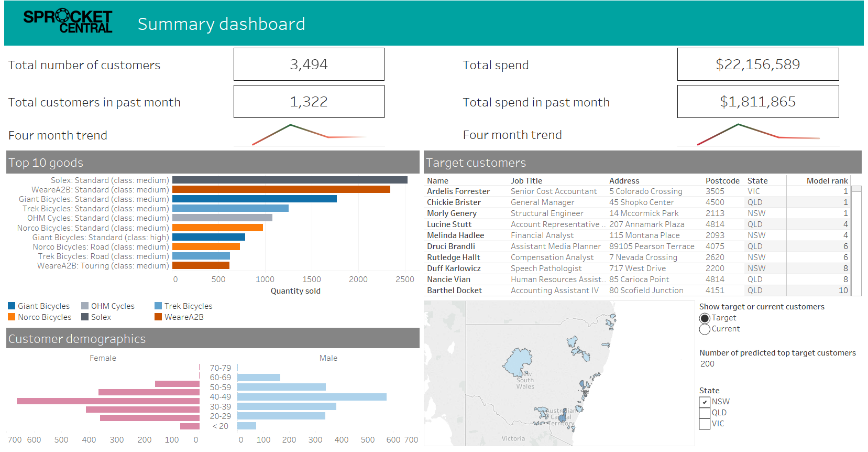868x452 pixels.
Task: Click the Sprocket Central logo
Action: click(x=68, y=21)
